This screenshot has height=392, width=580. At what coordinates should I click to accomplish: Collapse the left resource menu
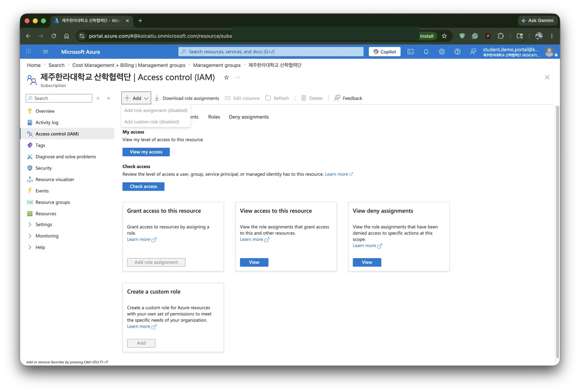point(109,98)
